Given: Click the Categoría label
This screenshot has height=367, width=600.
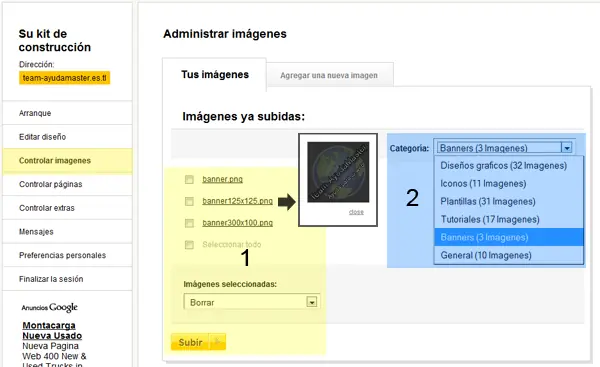Looking at the screenshot, I should tap(409, 148).
